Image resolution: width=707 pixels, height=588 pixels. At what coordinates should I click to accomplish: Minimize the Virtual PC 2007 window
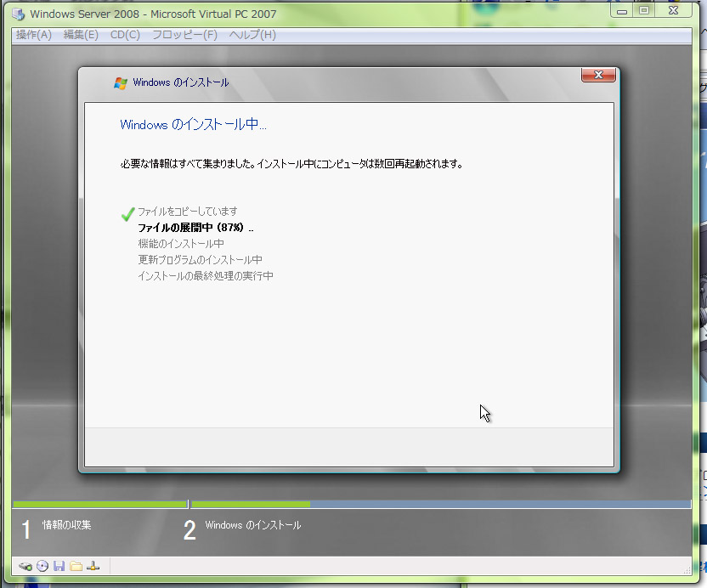tap(622, 11)
